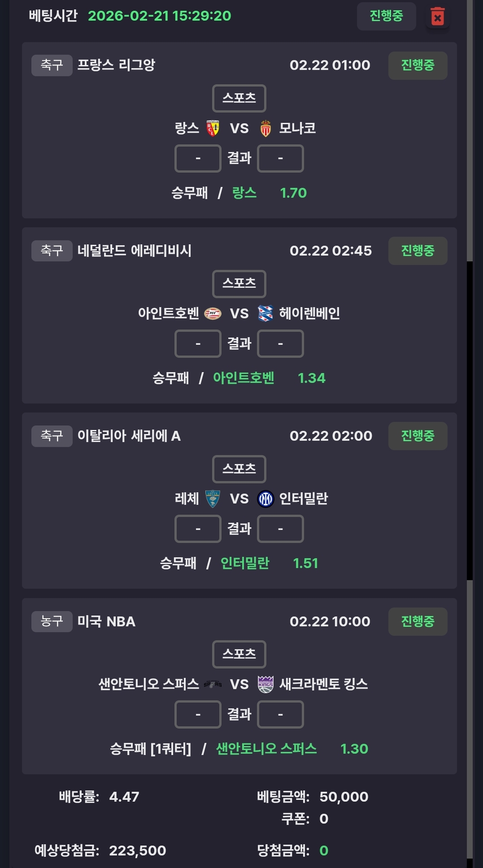This screenshot has height=868, width=483.
Task: Select 스포츠 tag in the NBA match
Action: [x=239, y=654]
